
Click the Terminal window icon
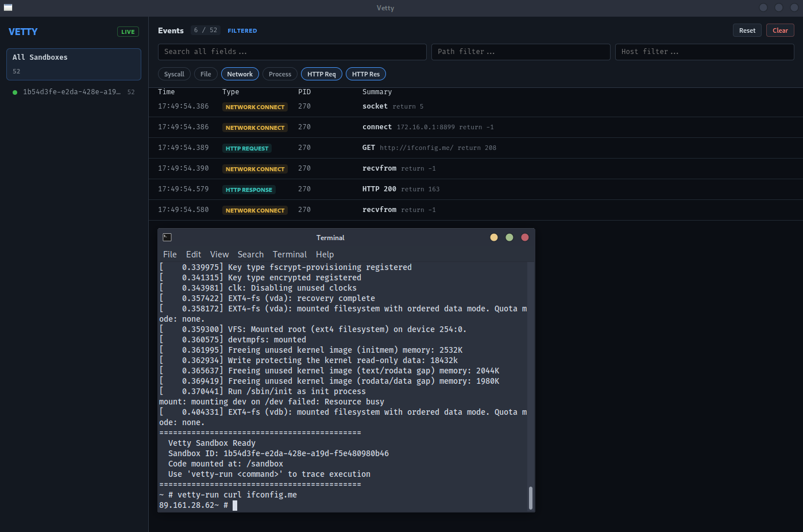[167, 237]
